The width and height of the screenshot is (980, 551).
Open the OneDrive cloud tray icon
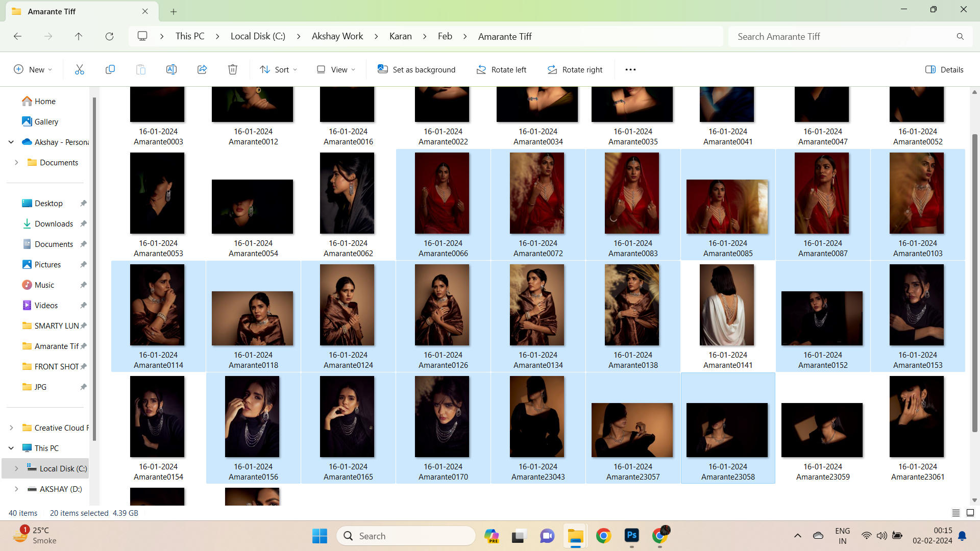[818, 536]
